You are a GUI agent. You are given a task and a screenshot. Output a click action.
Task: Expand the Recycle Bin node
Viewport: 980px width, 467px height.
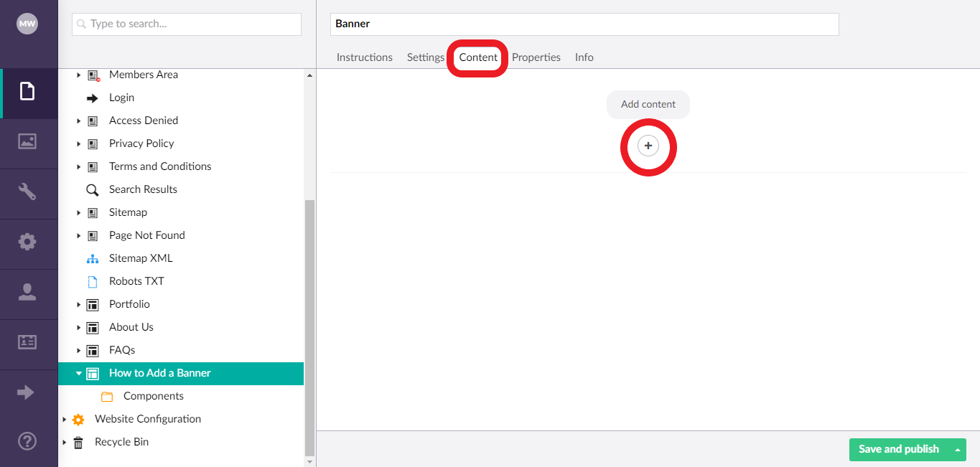65,443
